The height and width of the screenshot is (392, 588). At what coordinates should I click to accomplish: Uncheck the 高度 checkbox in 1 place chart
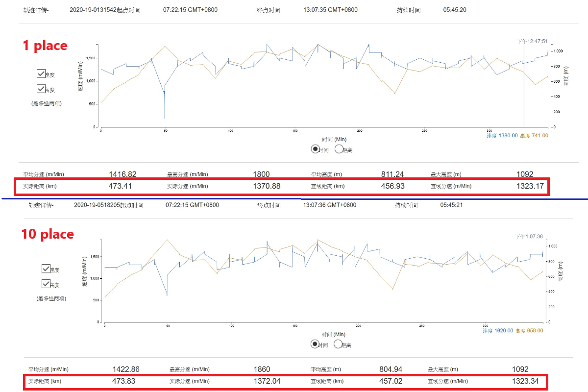coord(41,89)
